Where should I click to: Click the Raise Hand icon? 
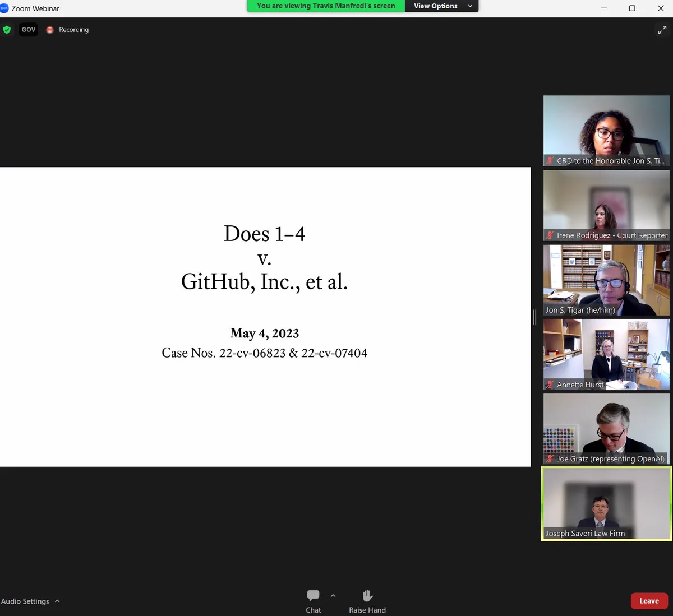pyautogui.click(x=367, y=595)
